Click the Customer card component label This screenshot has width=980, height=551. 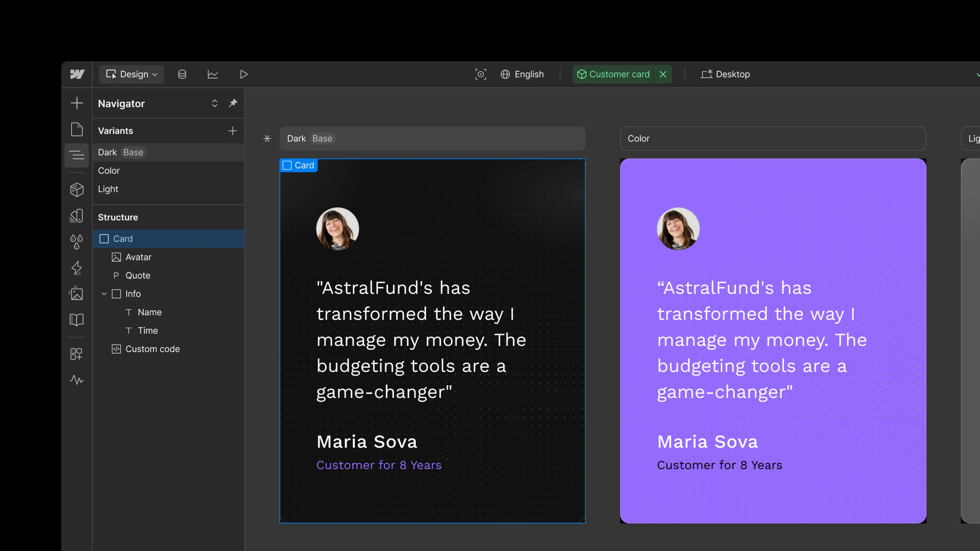tap(613, 74)
